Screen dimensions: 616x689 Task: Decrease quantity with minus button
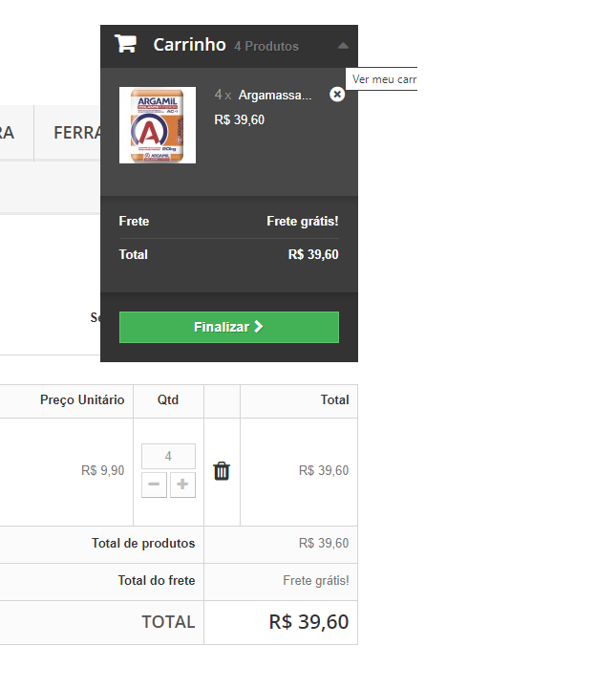coord(154,484)
